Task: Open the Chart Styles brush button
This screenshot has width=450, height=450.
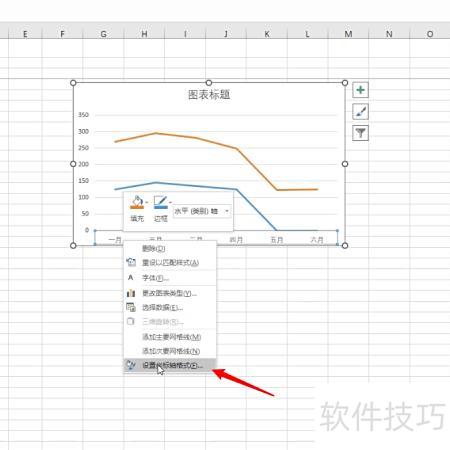Action: [360, 112]
